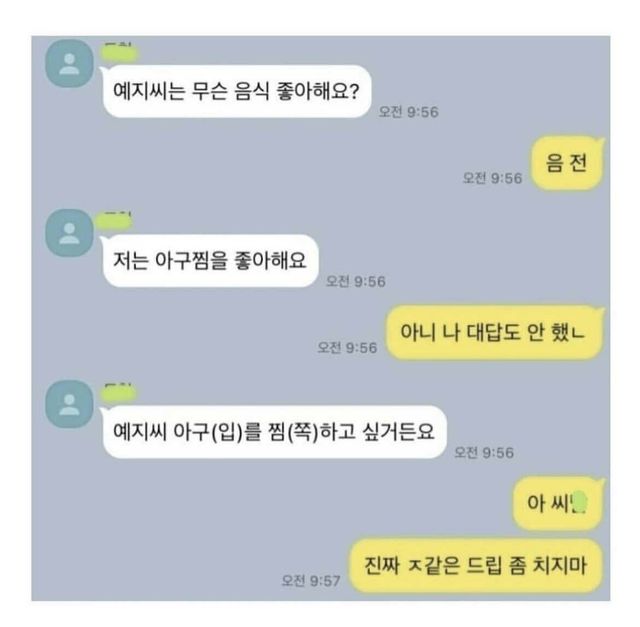Click the timestamp next to '음 전'
The width and height of the screenshot is (640, 627).
(492, 178)
